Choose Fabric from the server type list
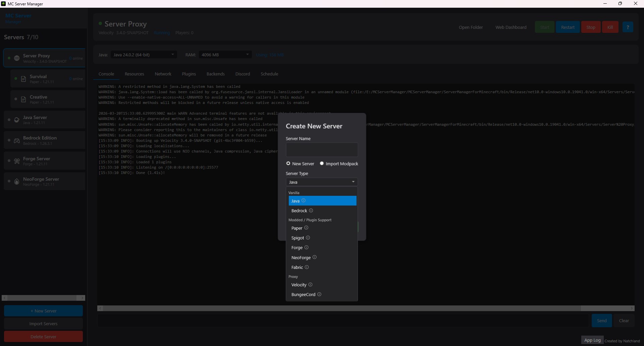Image resolution: width=644 pixels, height=346 pixels. click(322, 267)
